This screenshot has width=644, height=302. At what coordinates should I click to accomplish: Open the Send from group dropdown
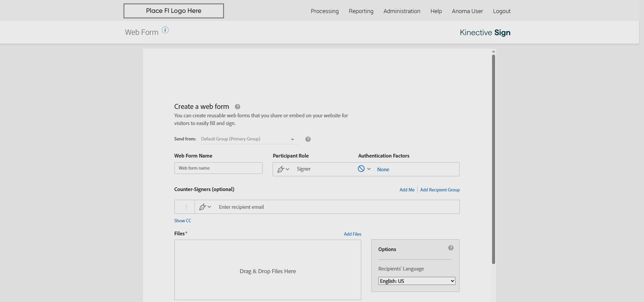point(248,139)
